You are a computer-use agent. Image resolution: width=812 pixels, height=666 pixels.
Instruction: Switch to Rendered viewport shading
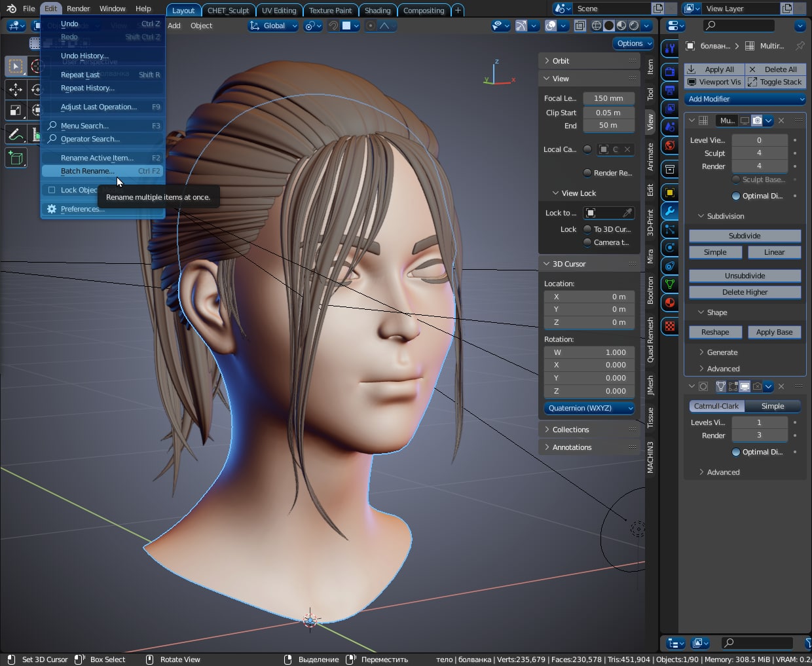(634, 26)
